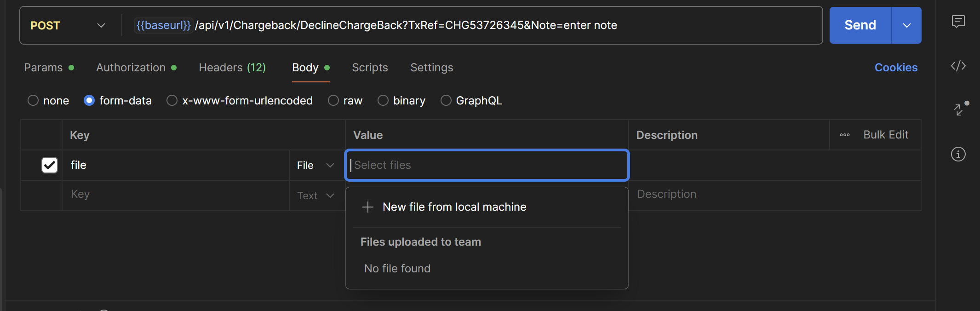Open the POST method dropdown
Viewport: 980px width, 311px height.
coord(68,25)
